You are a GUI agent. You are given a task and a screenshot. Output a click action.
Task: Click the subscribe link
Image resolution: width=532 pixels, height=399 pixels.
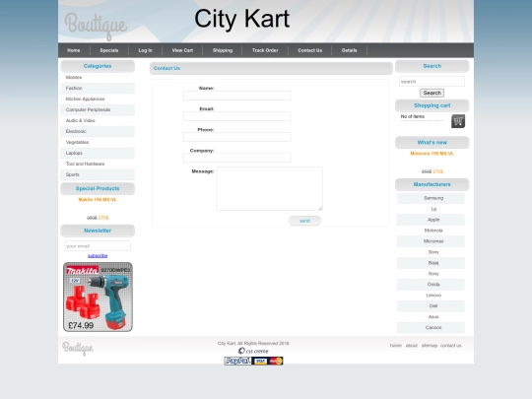pyautogui.click(x=98, y=256)
